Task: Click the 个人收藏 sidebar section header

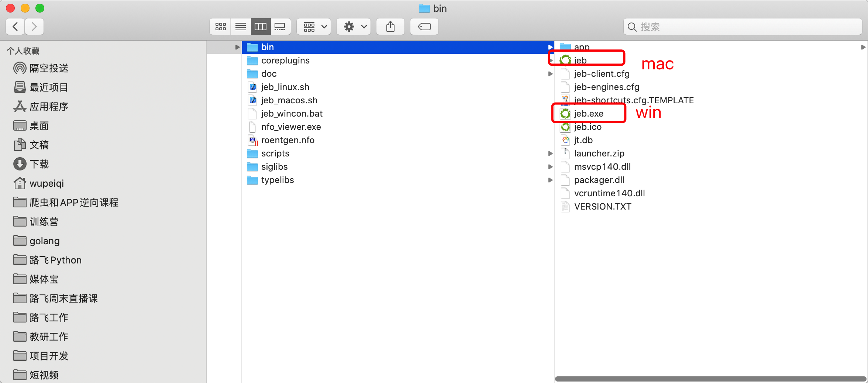Action: pos(23,51)
